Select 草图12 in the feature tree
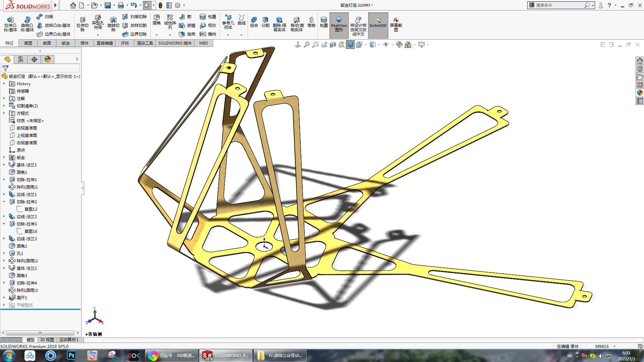644x362 pixels. (x=27, y=209)
